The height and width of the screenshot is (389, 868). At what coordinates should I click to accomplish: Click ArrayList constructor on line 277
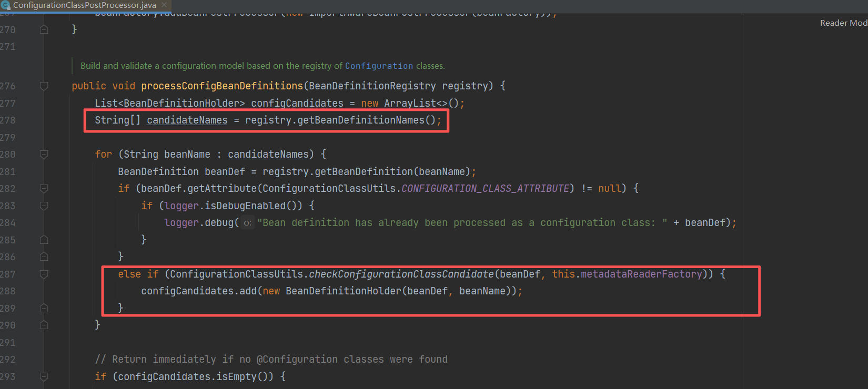pos(410,103)
